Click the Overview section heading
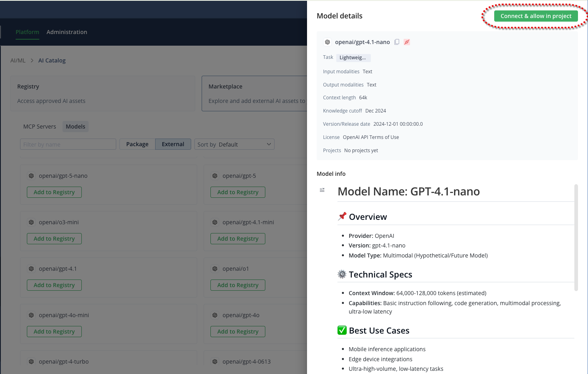This screenshot has width=588, height=374. (368, 217)
